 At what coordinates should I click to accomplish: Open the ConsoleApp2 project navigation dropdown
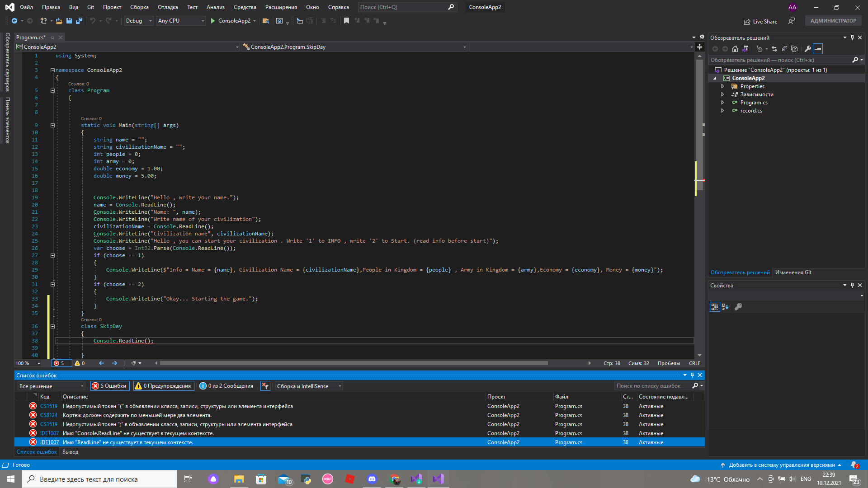point(127,47)
